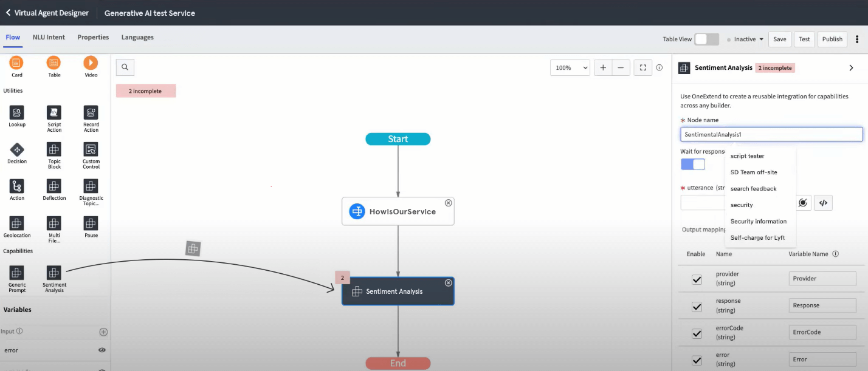Uncheck the provider output checkbox
The width and height of the screenshot is (868, 371).
point(697,279)
